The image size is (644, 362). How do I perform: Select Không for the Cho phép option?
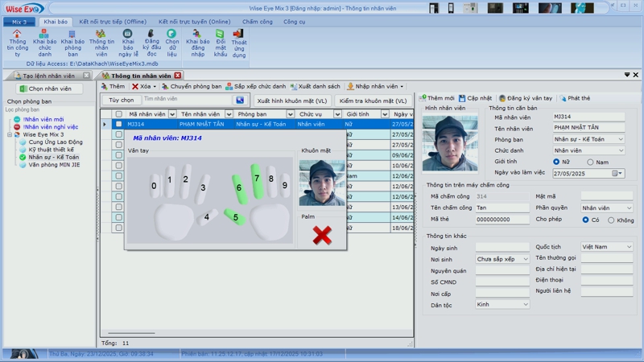612,220
